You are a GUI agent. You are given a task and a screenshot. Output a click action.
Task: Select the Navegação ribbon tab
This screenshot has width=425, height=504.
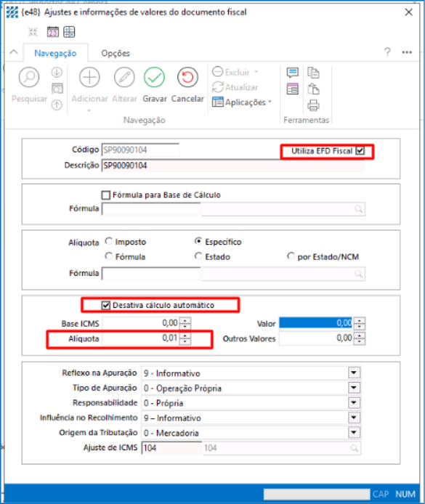pyautogui.click(x=55, y=53)
